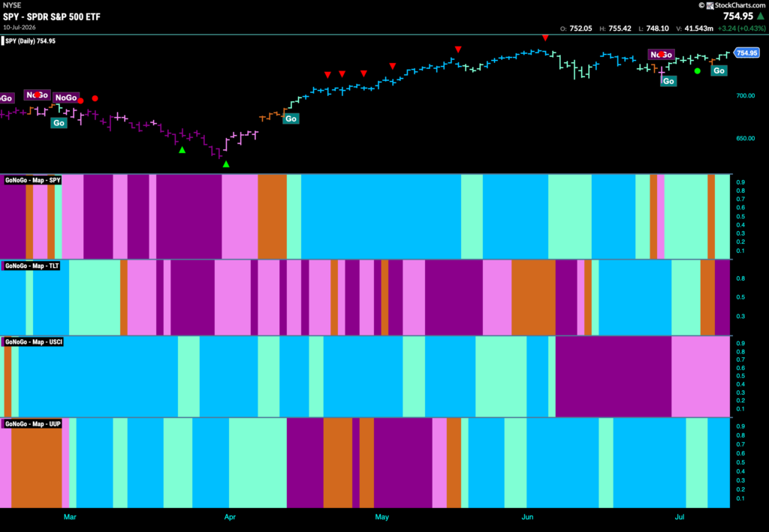Click the red triangle at June peak

(545, 38)
